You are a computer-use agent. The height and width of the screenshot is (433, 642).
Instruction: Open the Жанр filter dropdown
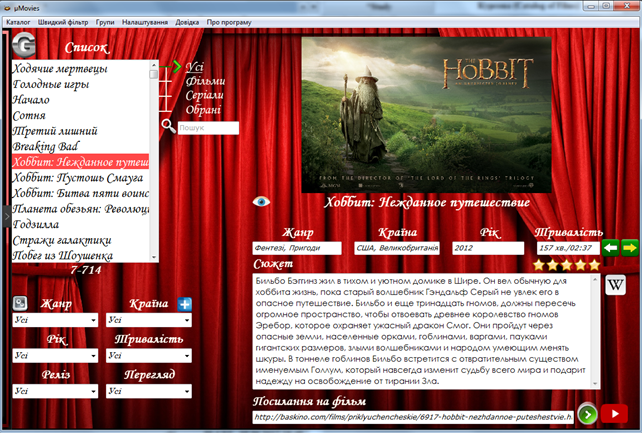(55, 320)
